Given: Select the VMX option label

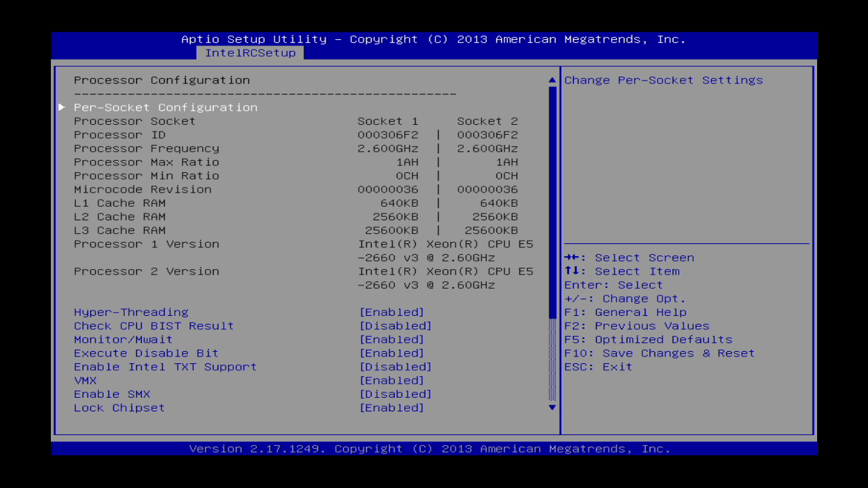Looking at the screenshot, I should click(85, 380).
